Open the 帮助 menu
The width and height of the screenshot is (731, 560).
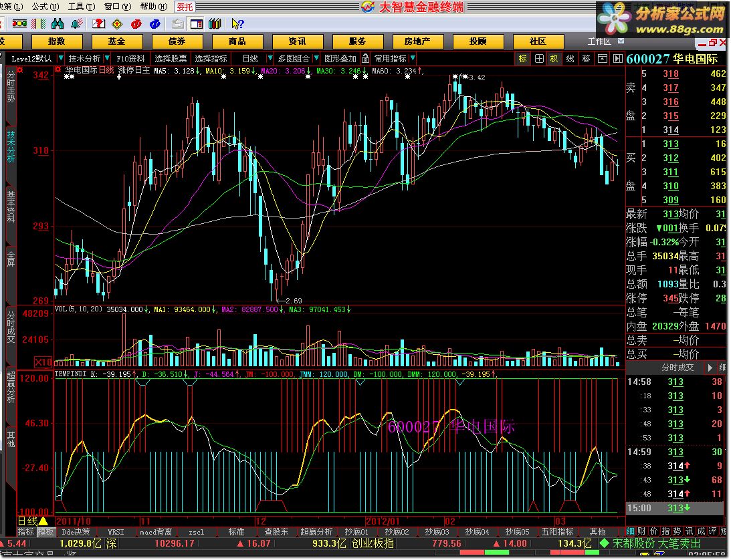click(x=153, y=7)
